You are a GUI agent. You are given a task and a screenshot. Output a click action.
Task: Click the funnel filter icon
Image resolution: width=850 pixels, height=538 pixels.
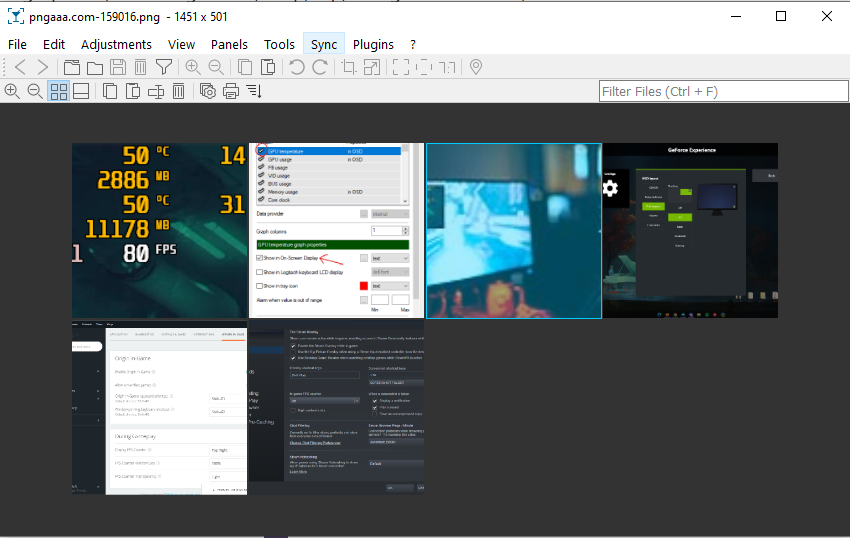point(164,67)
